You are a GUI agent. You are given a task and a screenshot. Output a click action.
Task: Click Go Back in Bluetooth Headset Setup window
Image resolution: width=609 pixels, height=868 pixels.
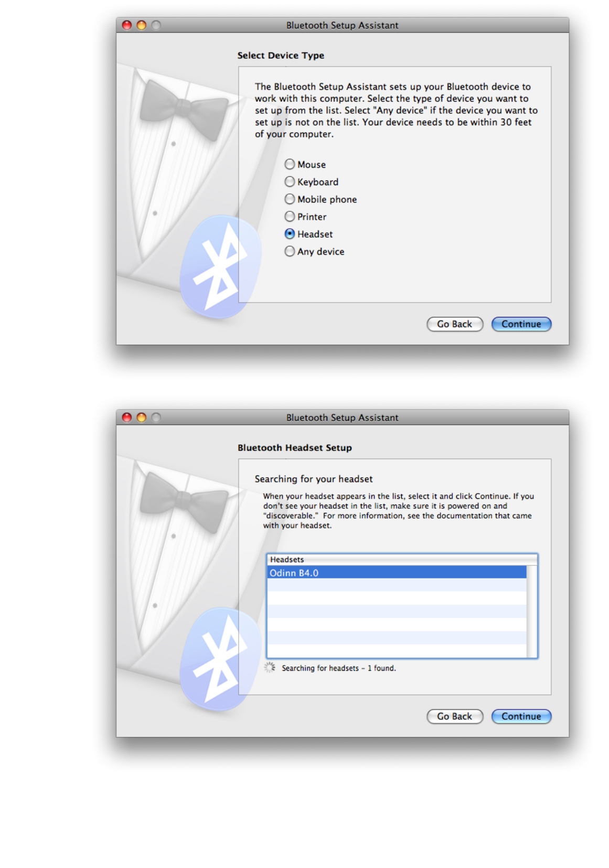pos(455,716)
